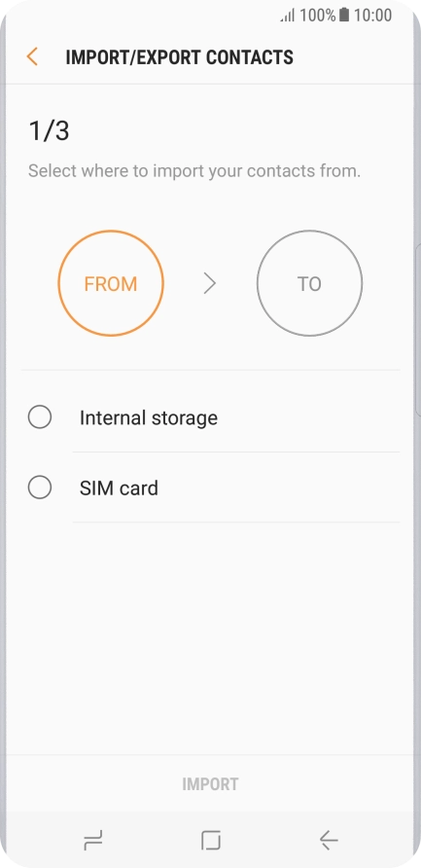
Task: Select the SIM card radio button
Action: [40, 488]
